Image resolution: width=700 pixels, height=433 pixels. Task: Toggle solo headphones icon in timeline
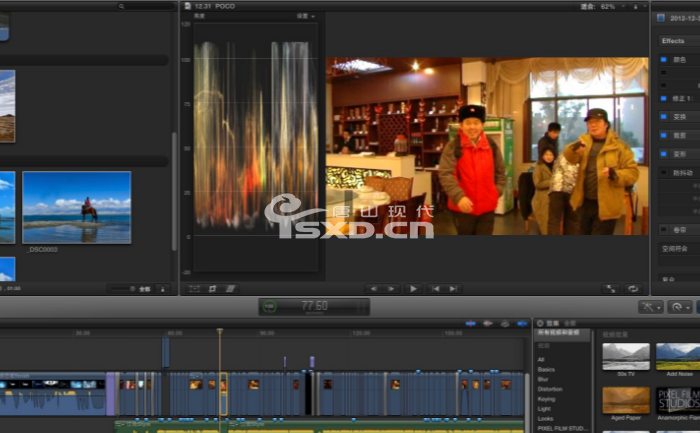coord(505,323)
